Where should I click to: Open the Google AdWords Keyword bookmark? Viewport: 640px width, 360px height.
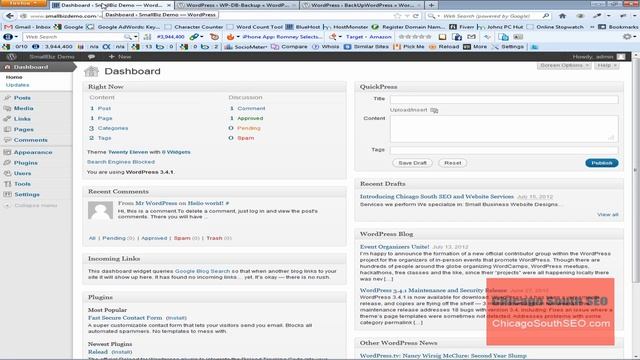pos(124,27)
